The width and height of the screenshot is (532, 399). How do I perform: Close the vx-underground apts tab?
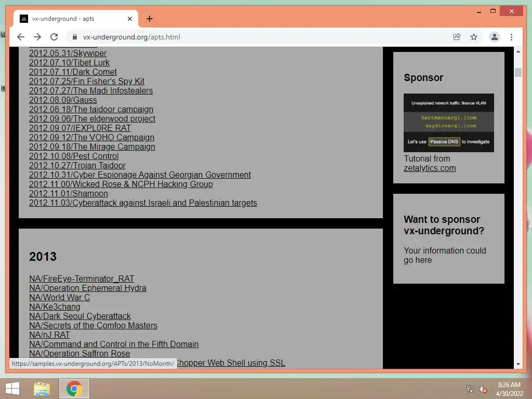click(x=129, y=19)
